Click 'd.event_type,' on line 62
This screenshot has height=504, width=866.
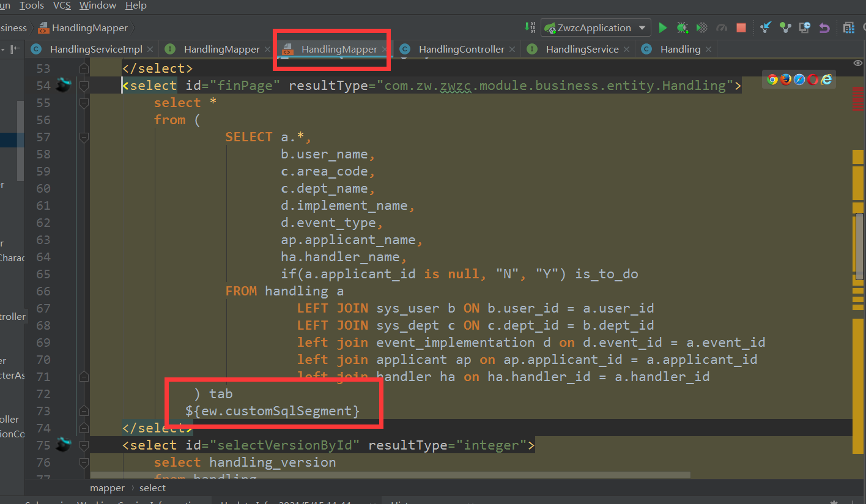332,223
